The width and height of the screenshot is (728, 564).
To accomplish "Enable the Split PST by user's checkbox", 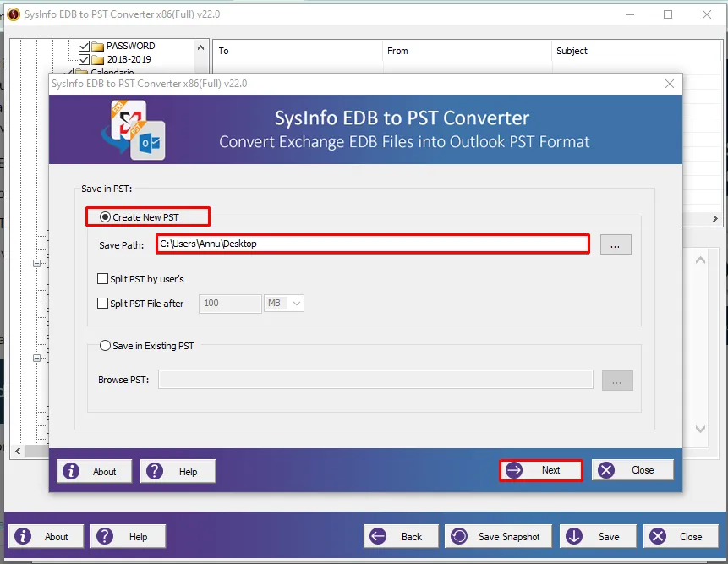I will pyautogui.click(x=102, y=278).
